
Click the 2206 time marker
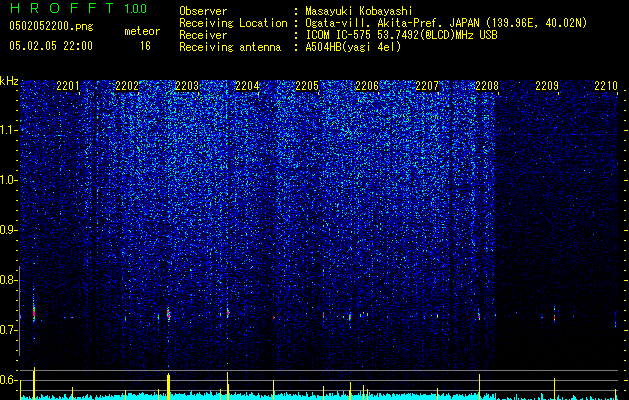[367, 86]
